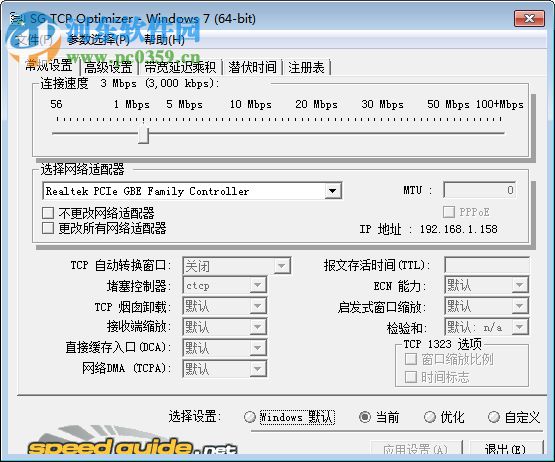
Task: Open the 参数选择(P) menu
Action: [x=98, y=40]
